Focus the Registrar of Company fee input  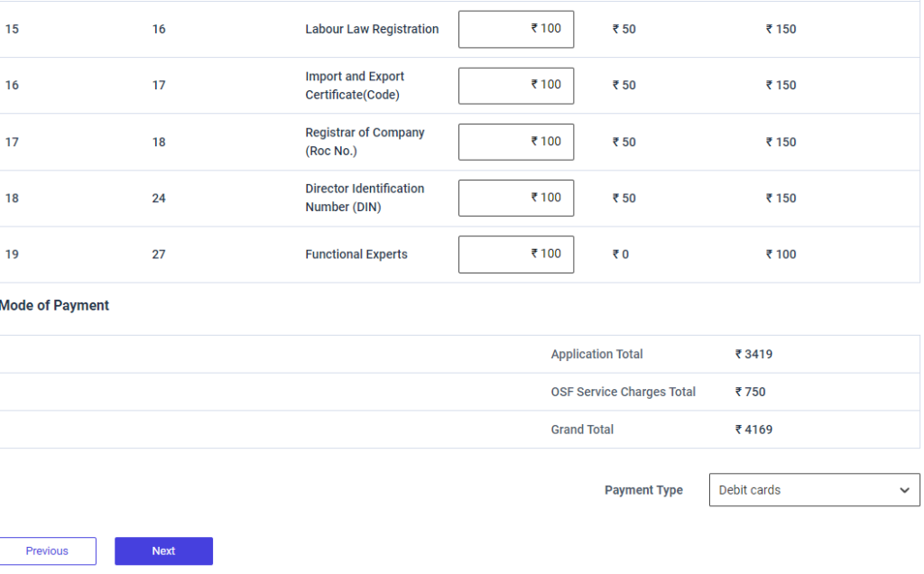click(515, 142)
